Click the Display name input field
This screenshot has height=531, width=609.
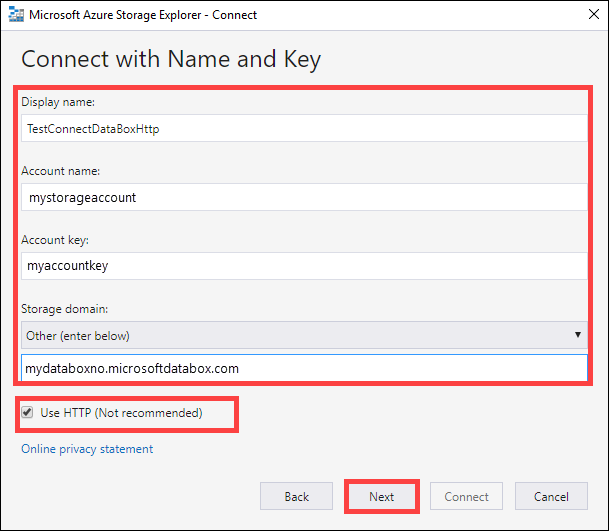tap(304, 128)
